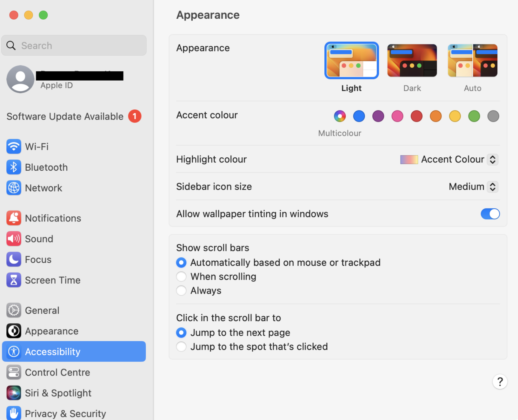Open General settings label
Image resolution: width=518 pixels, height=420 pixels.
(42, 310)
